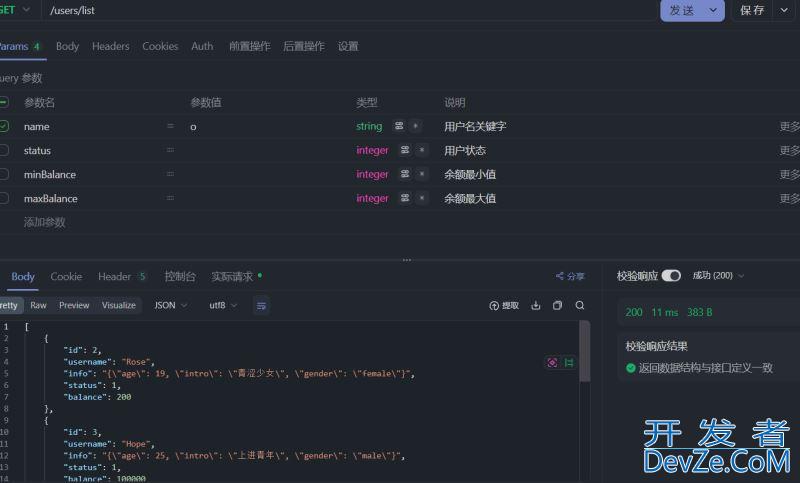Open the 实际请求 tab
Image resolution: width=800 pixels, height=483 pixels.
[236, 276]
